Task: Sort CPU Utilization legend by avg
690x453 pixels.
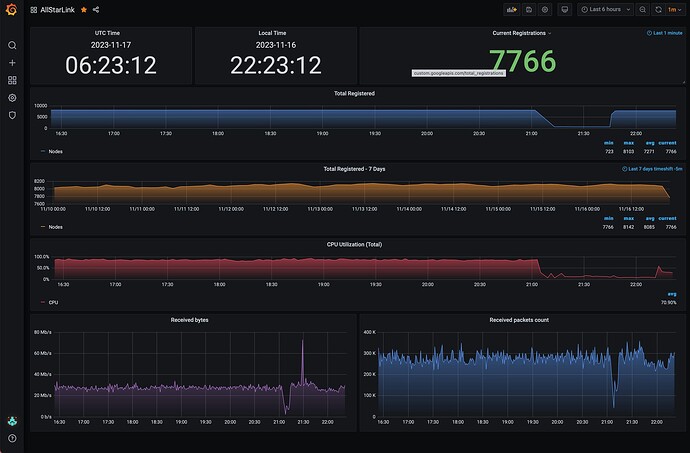Action: tap(672, 294)
